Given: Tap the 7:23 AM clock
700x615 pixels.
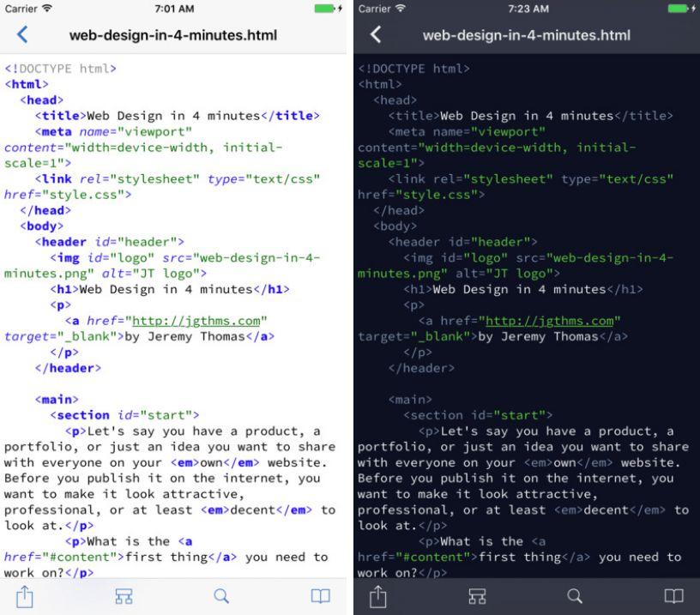Looking at the screenshot, I should 528,9.
